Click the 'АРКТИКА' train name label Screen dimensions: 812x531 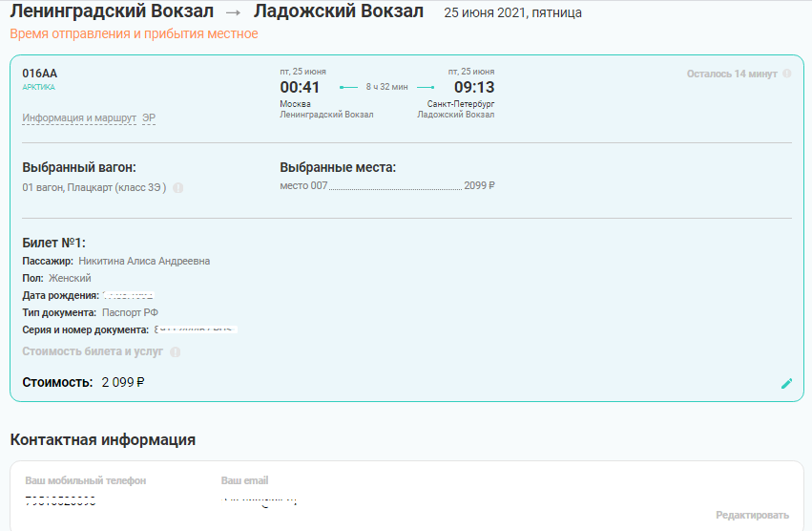pos(38,87)
